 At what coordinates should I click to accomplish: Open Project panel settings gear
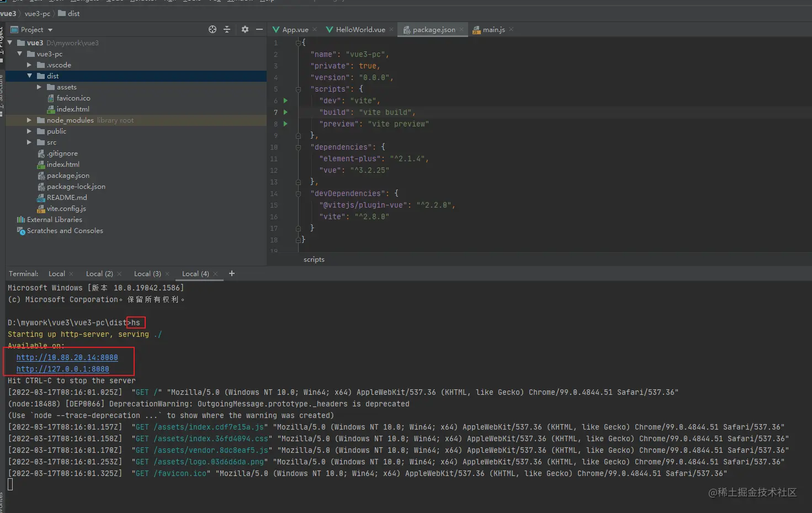pos(245,29)
